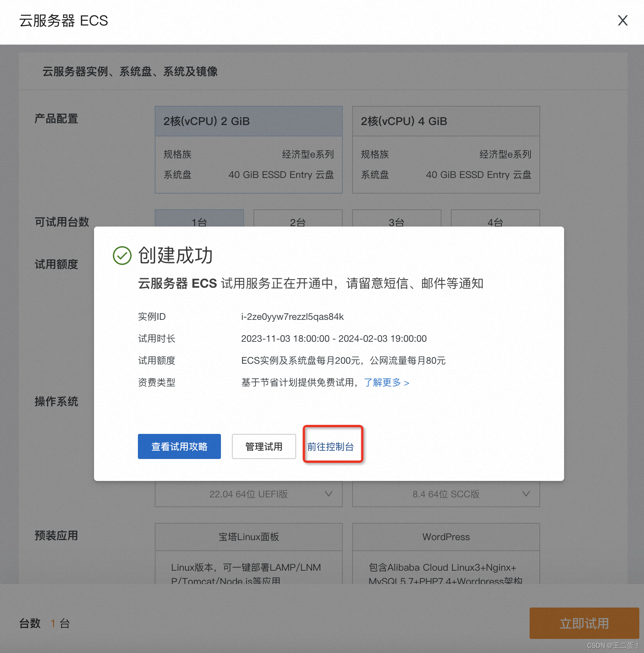Click instance ID i-2ze0yyw7rezzl5qas84k
This screenshot has height=653, width=644.
[292, 317]
